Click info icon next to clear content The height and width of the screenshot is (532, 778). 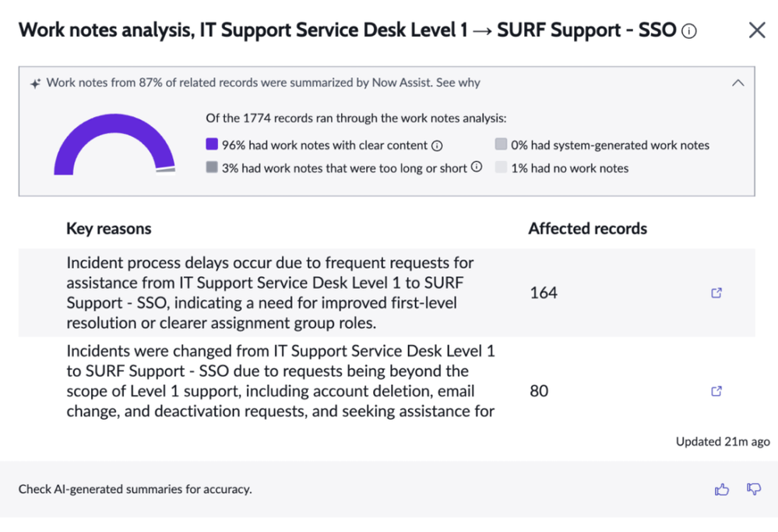point(438,146)
